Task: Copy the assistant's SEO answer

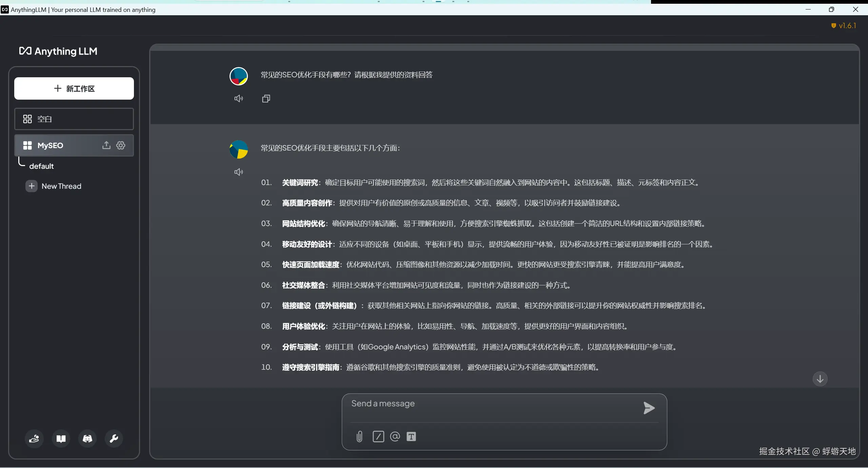Action: coord(265,98)
